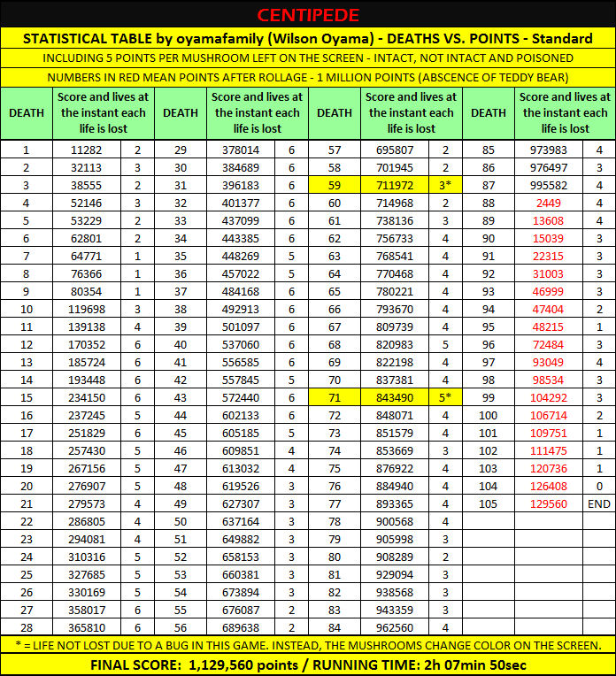
Task: Select score cell 437099
Action: (240, 220)
